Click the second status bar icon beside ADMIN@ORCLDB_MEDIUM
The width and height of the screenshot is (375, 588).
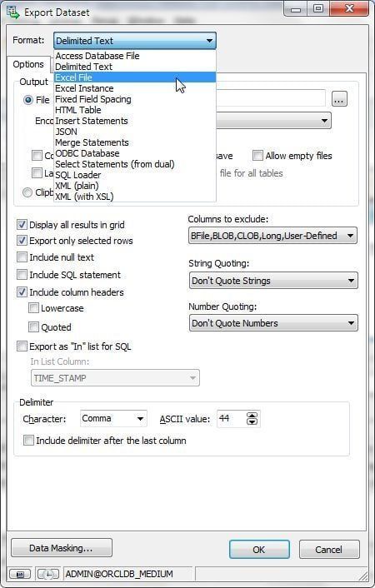pyautogui.click(x=48, y=574)
